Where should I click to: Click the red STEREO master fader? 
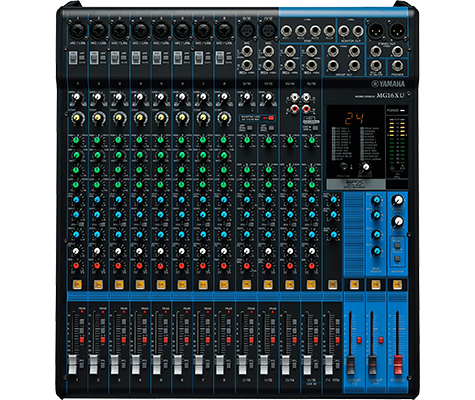pos(398,365)
